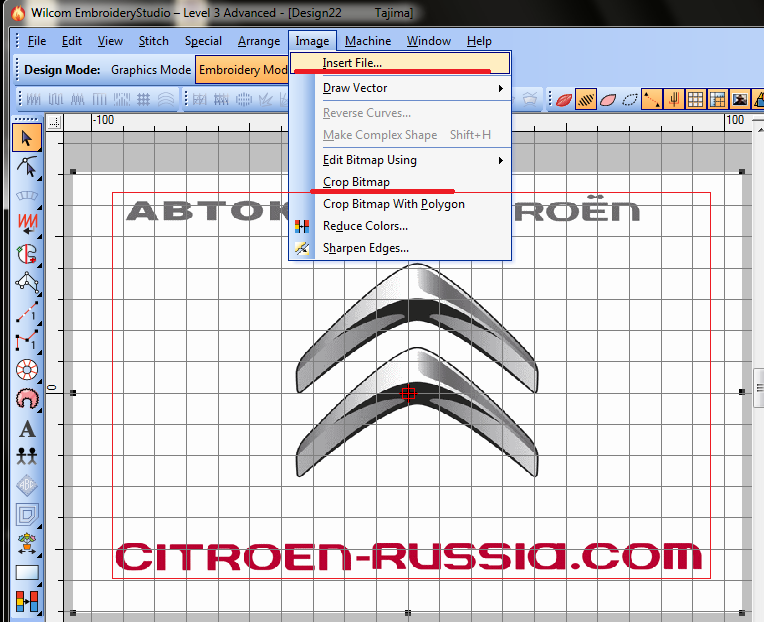Click Sharpen Edges... option

click(x=365, y=248)
